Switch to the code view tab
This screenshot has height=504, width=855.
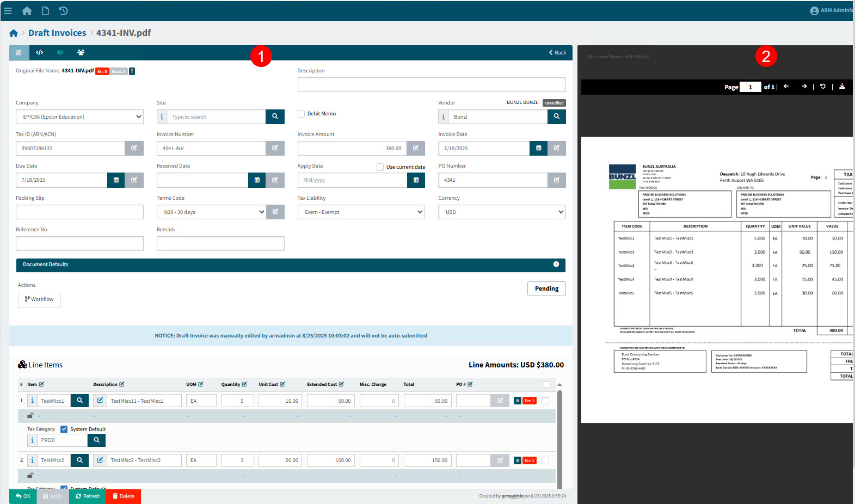[x=39, y=53]
